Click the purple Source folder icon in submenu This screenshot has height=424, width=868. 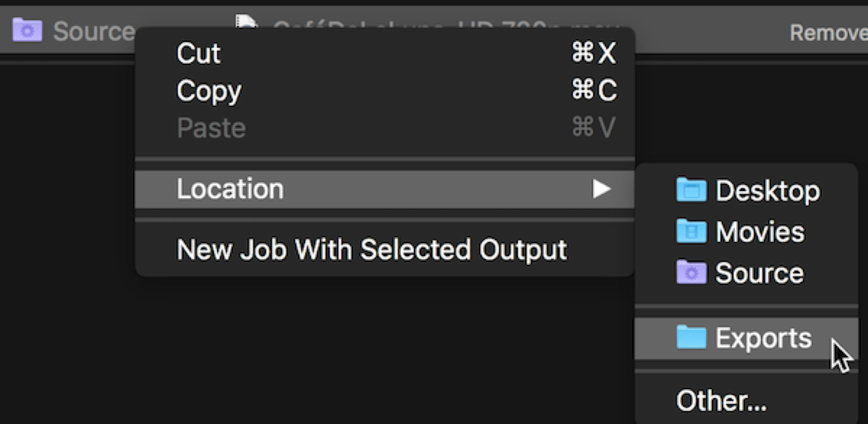(691, 273)
